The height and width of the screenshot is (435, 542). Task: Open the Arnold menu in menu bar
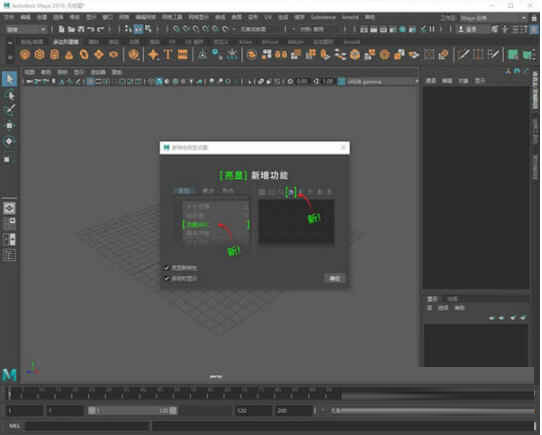(x=350, y=17)
